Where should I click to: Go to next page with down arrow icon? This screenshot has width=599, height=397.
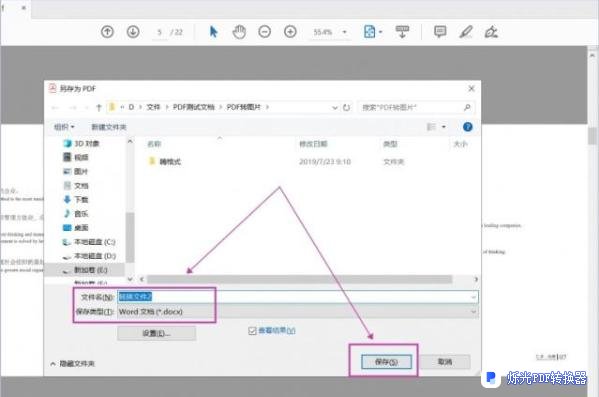(133, 32)
